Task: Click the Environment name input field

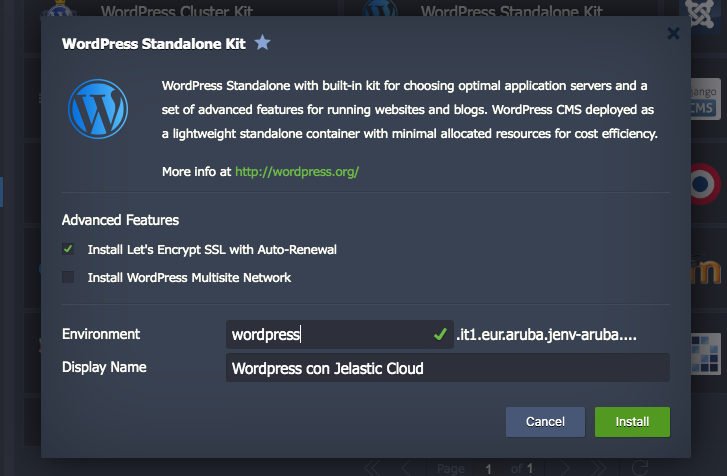Action: [x=339, y=334]
